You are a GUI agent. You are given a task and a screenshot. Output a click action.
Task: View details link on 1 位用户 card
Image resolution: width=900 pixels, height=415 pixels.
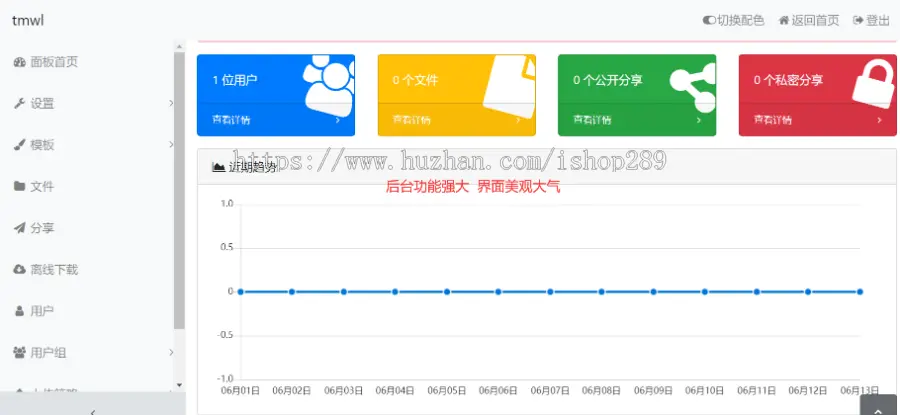pos(231,120)
